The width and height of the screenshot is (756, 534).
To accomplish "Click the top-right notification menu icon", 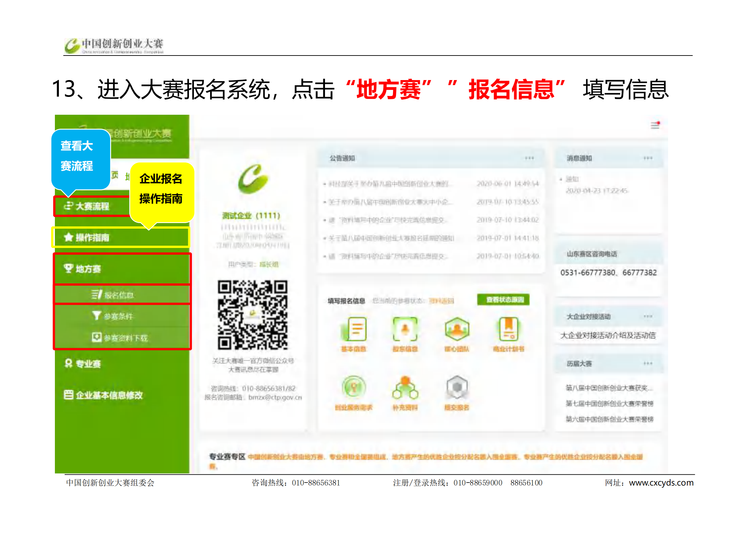I will 655,125.
